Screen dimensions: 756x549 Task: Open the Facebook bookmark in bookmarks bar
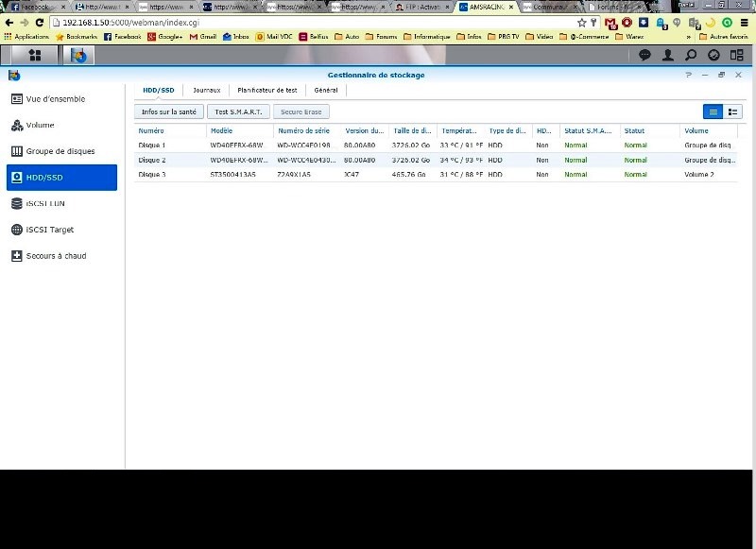click(x=123, y=37)
